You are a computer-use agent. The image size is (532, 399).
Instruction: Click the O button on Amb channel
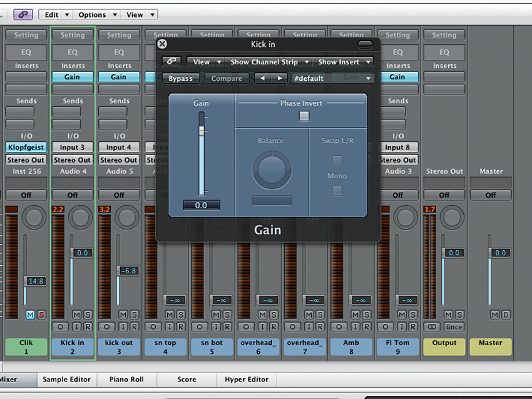coord(339,327)
